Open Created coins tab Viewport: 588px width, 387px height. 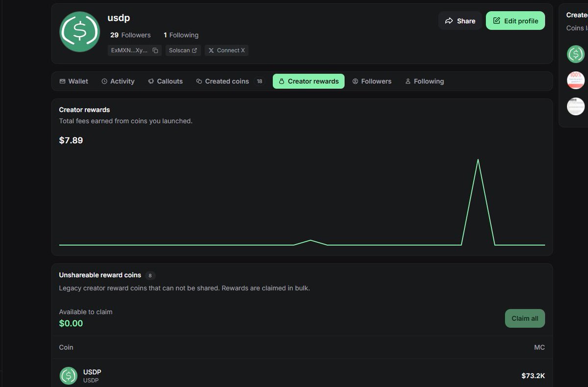(x=229, y=81)
